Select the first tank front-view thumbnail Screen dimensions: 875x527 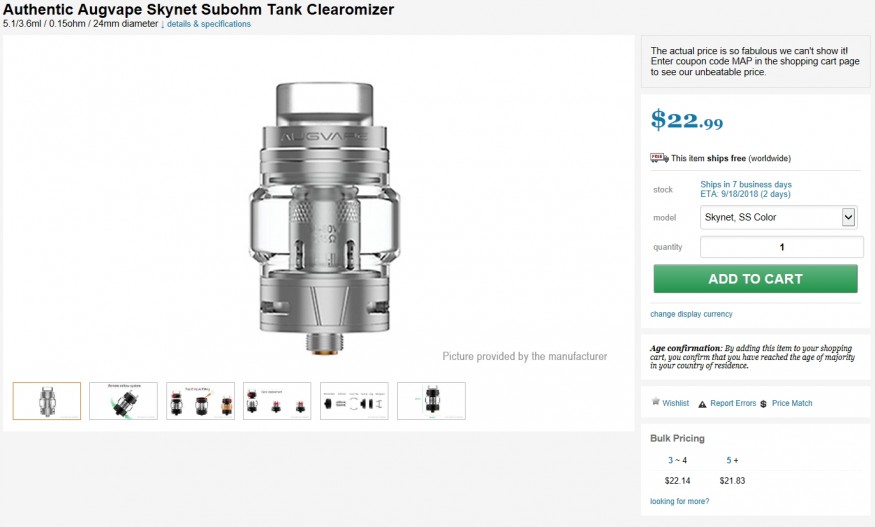tap(47, 401)
